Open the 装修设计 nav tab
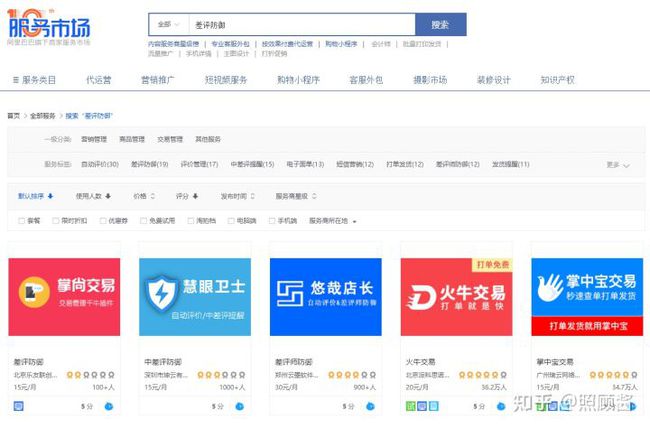 pyautogui.click(x=494, y=80)
